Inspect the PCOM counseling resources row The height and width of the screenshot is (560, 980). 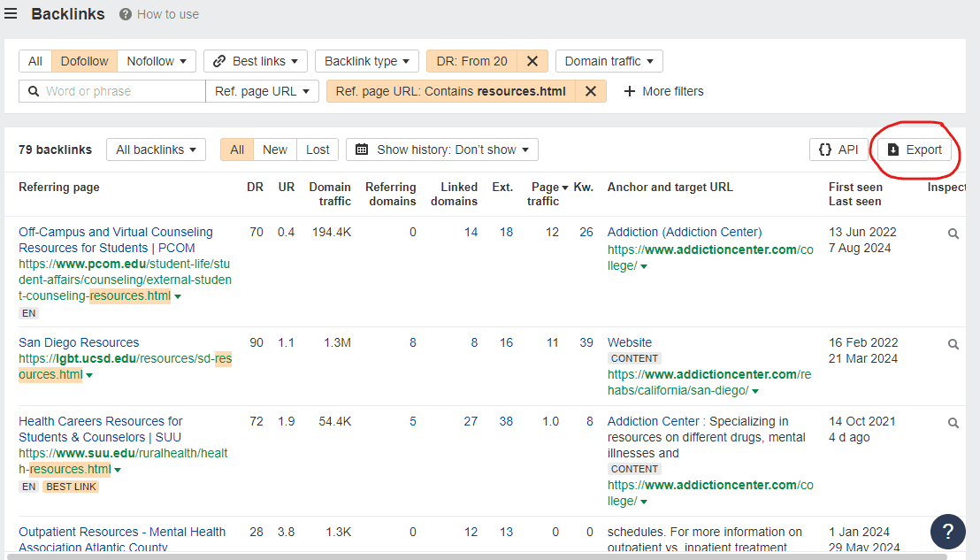click(953, 234)
